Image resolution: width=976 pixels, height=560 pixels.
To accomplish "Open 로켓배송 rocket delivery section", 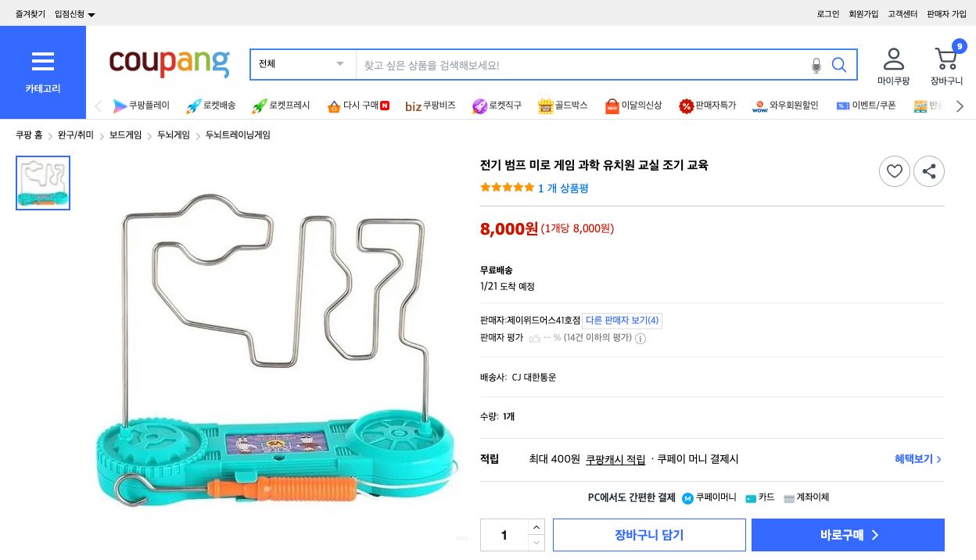I will pyautogui.click(x=210, y=106).
